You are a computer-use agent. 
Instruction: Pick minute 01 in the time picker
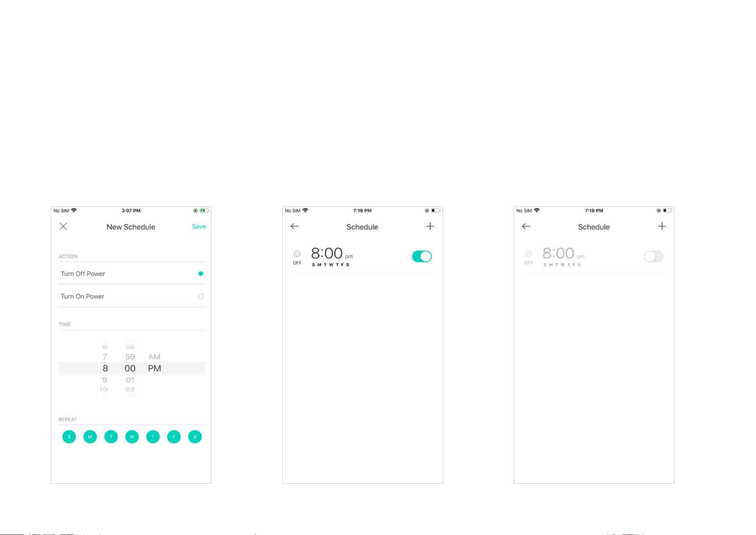(130, 380)
